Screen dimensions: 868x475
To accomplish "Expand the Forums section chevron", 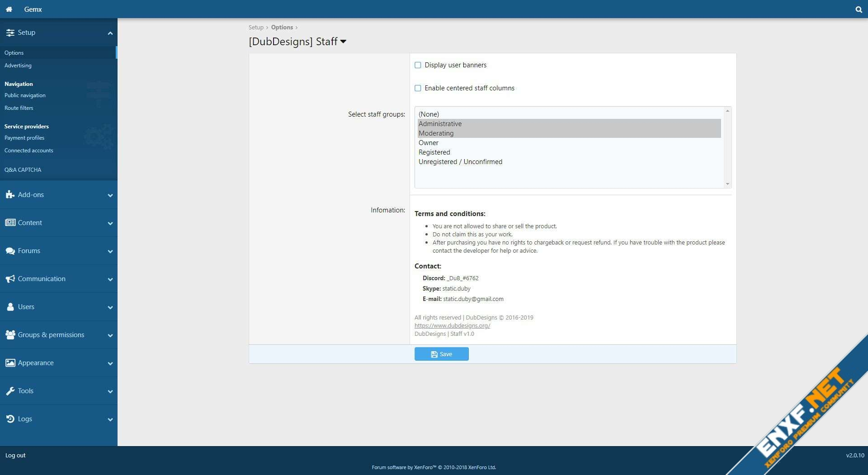I will (110, 251).
